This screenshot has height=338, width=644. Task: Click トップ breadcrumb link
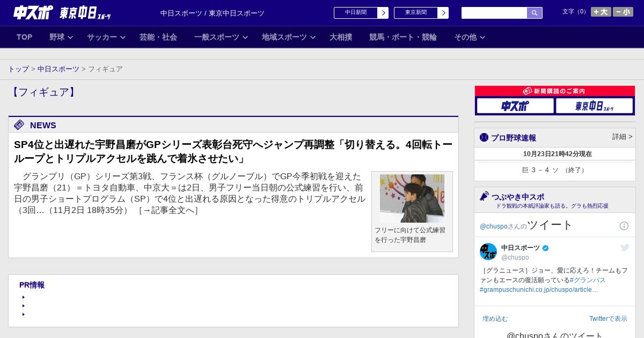18,69
